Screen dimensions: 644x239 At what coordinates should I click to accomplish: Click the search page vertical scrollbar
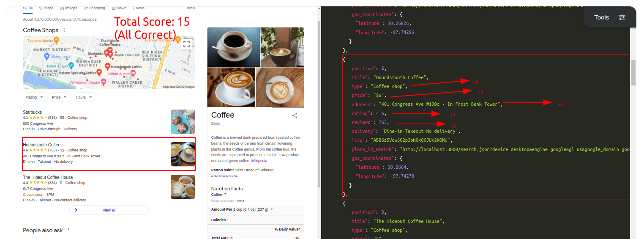pyautogui.click(x=319, y=104)
